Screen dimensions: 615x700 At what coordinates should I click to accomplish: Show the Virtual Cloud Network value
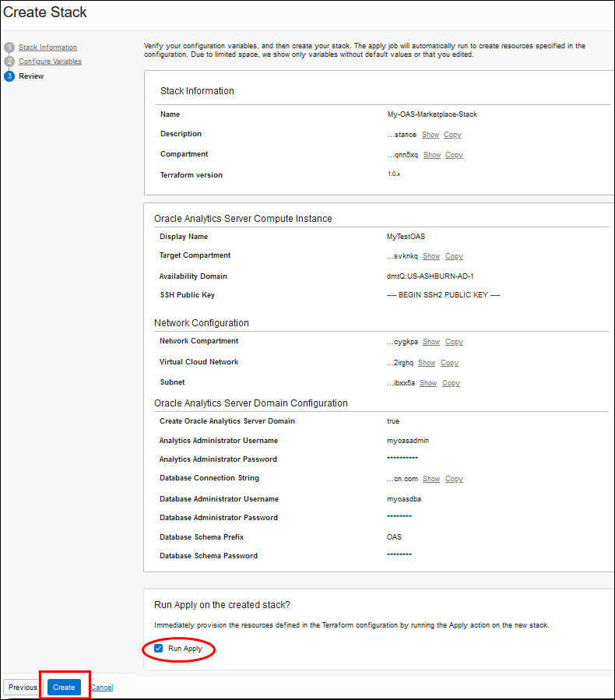[427, 363]
